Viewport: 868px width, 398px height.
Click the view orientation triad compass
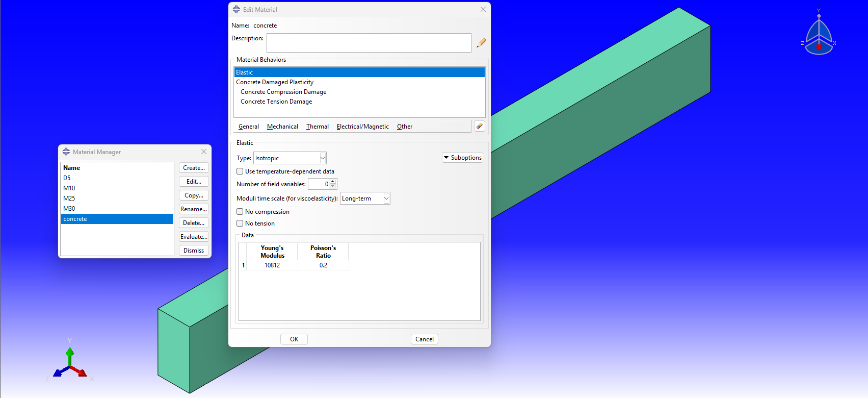pos(819,34)
